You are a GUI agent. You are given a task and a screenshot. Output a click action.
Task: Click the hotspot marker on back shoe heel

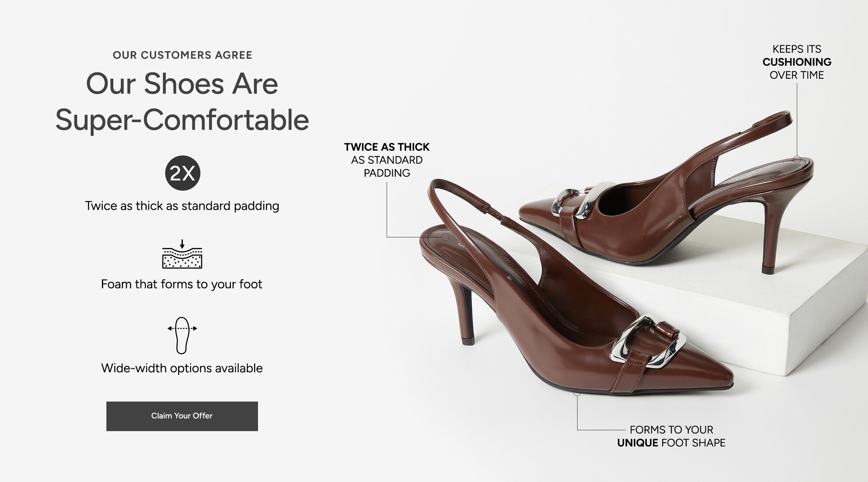point(797,160)
